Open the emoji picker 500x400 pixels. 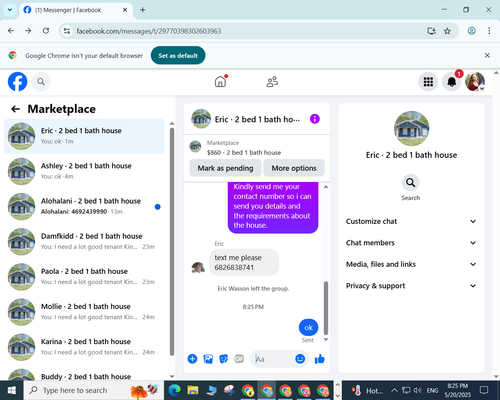click(300, 359)
